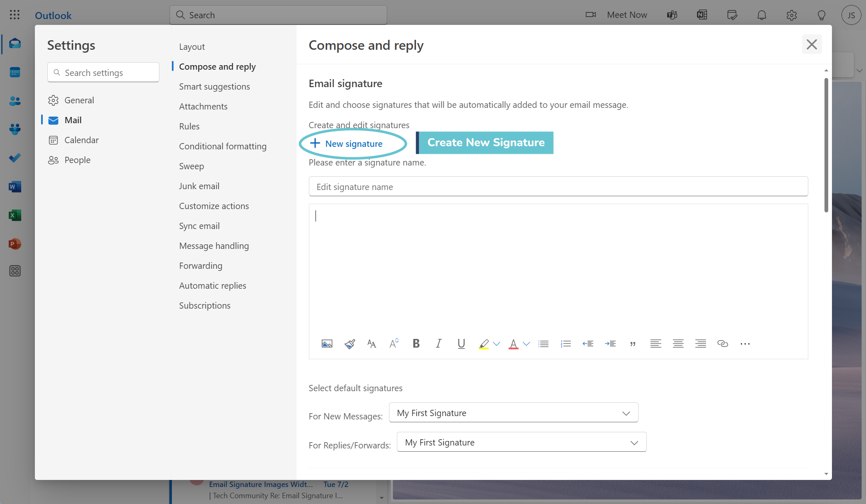866x504 pixels.
Task: Underline text in the signature editor
Action: (x=461, y=343)
